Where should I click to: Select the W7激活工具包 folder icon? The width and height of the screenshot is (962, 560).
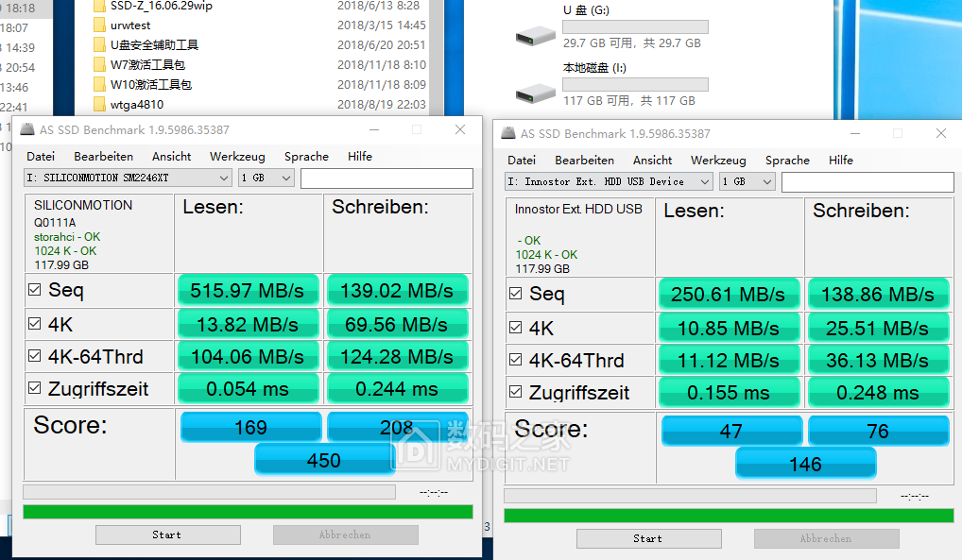[99, 64]
